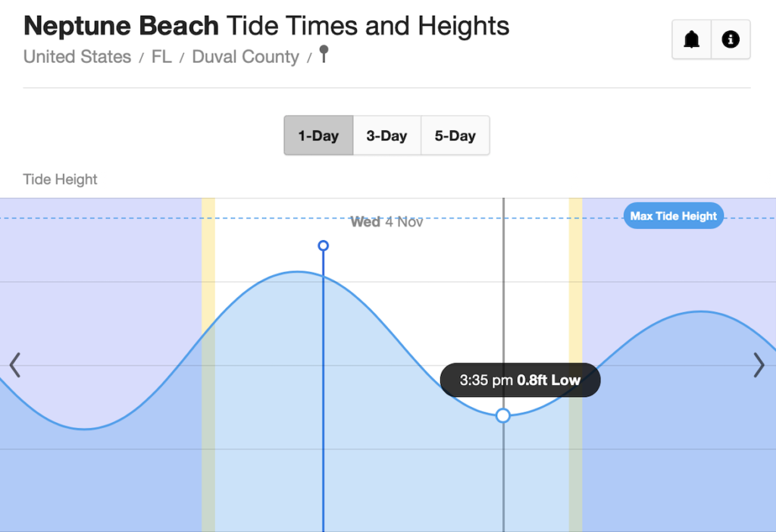Image resolution: width=776 pixels, height=532 pixels.
Task: Click the morning high tide peak
Action: point(301,271)
